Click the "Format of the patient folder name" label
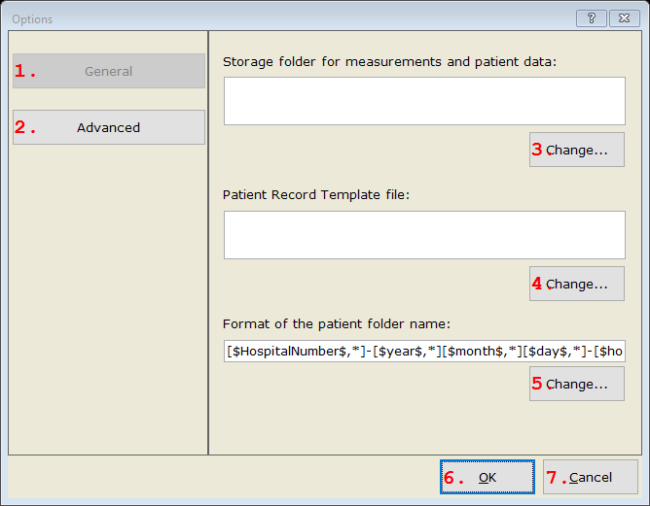 (x=337, y=322)
